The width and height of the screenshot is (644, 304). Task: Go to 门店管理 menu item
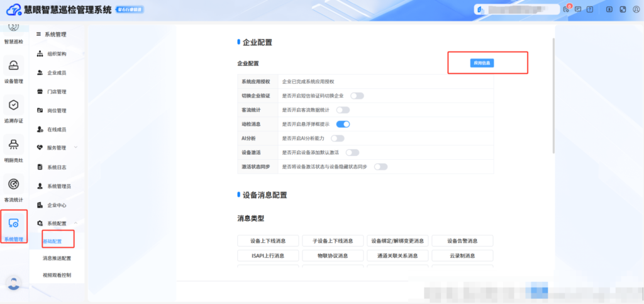[x=57, y=92]
